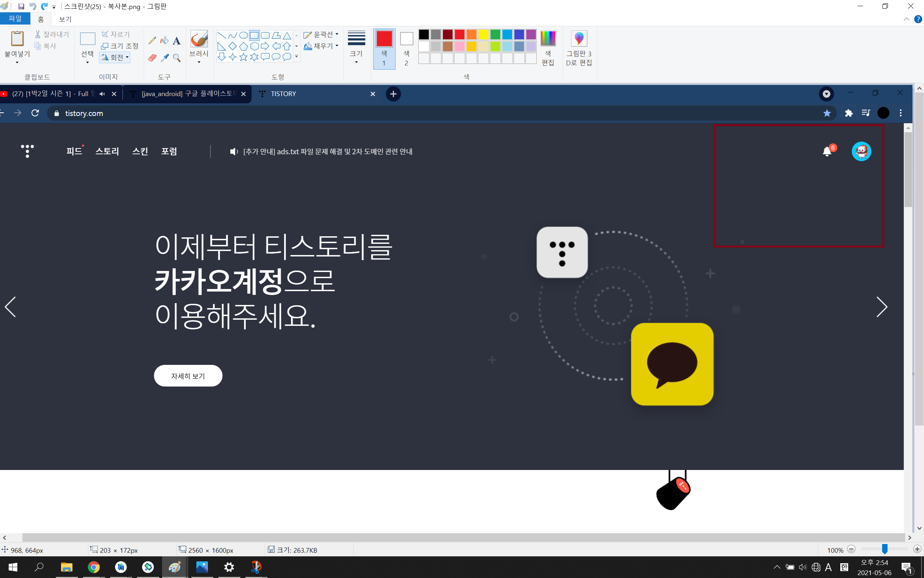This screenshot has height=578, width=924.
Task: Activate Color 2 (색 2) selector
Action: point(407,49)
